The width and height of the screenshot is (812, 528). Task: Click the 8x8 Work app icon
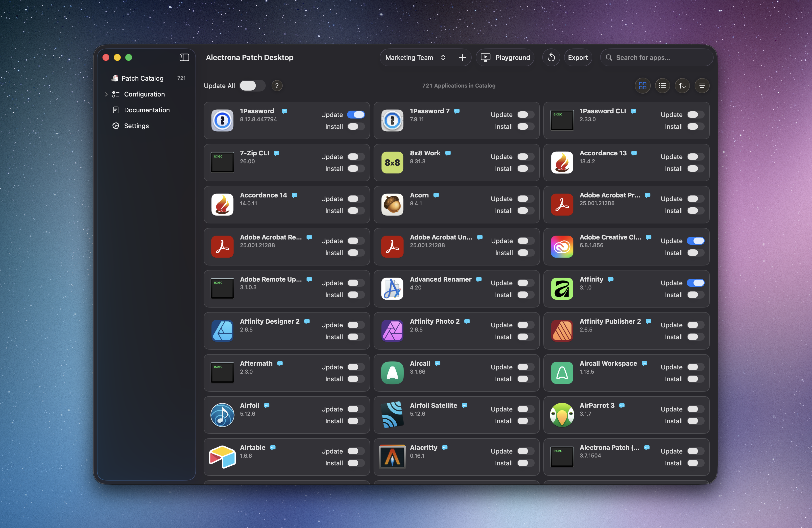(x=392, y=162)
